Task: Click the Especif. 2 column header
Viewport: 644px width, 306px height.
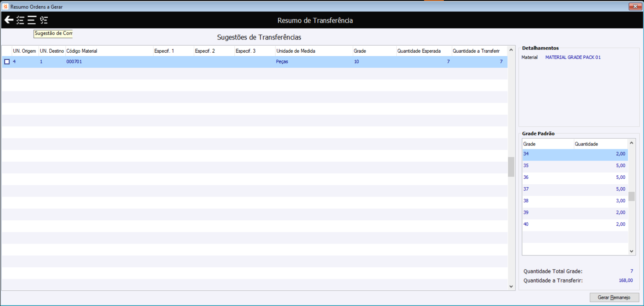Action: [x=214, y=51]
